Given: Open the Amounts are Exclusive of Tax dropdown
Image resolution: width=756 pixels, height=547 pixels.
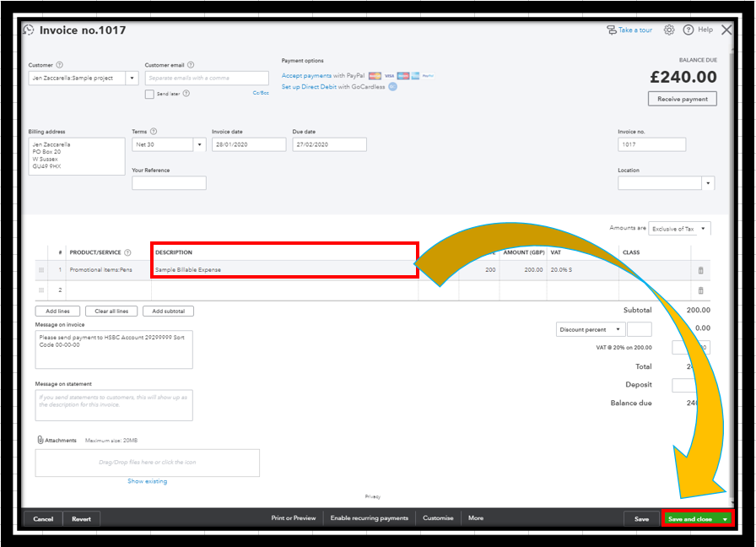Looking at the screenshot, I should tap(679, 229).
